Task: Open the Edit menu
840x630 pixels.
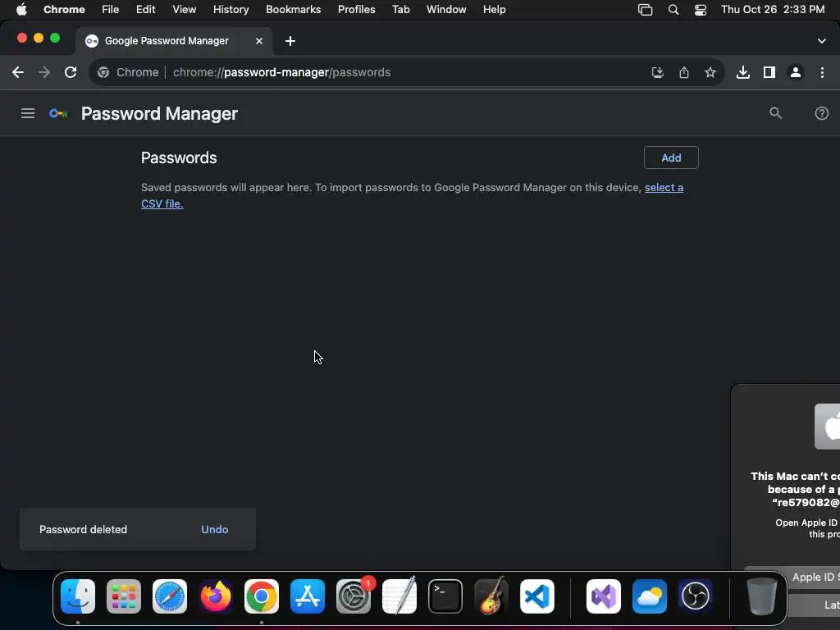Action: [x=145, y=9]
